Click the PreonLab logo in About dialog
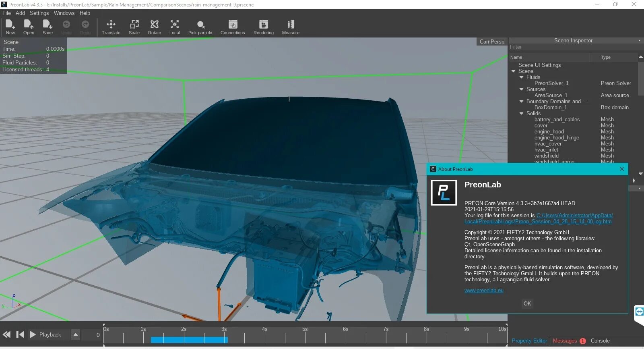Image resolution: width=644 pixels, height=349 pixels. click(444, 193)
